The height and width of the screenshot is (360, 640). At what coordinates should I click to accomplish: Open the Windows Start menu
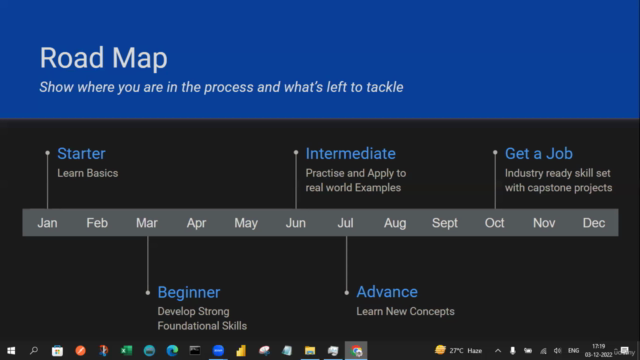point(11,351)
